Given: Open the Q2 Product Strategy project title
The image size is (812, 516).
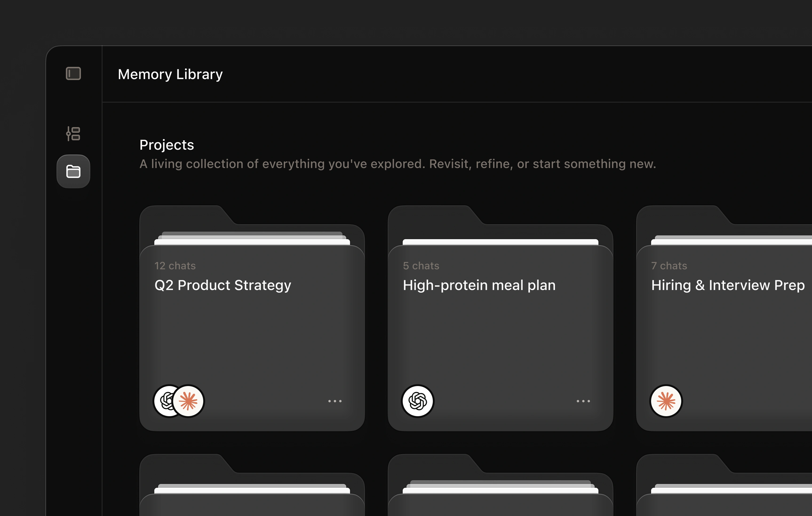Looking at the screenshot, I should (x=223, y=286).
